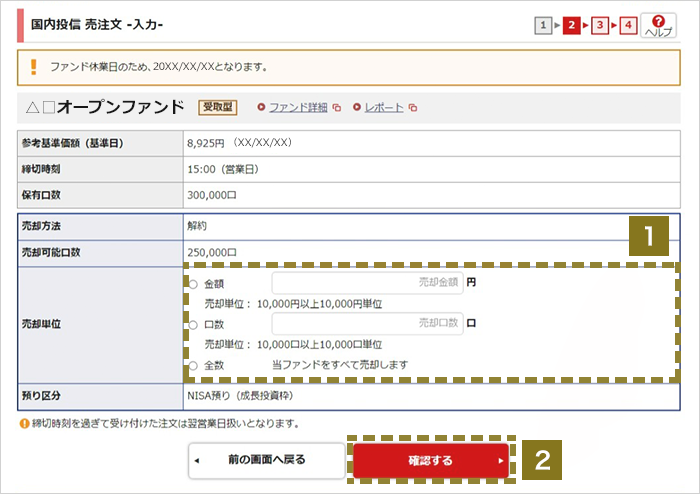Click the 参考基準価額（基準日） label
The width and height of the screenshot is (700, 494).
click(72, 143)
